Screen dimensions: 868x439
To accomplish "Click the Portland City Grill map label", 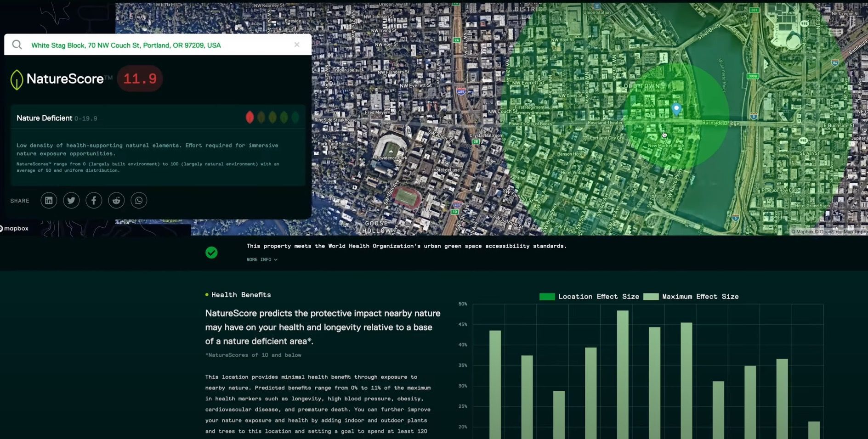I will click(608, 138).
